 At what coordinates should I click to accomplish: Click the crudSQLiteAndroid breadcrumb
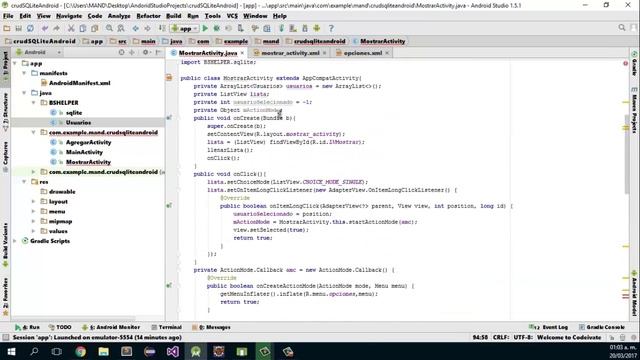40,41
